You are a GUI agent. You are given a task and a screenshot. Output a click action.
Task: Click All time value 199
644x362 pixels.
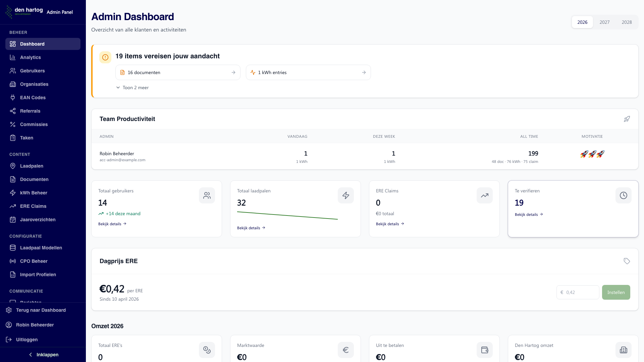point(533,154)
